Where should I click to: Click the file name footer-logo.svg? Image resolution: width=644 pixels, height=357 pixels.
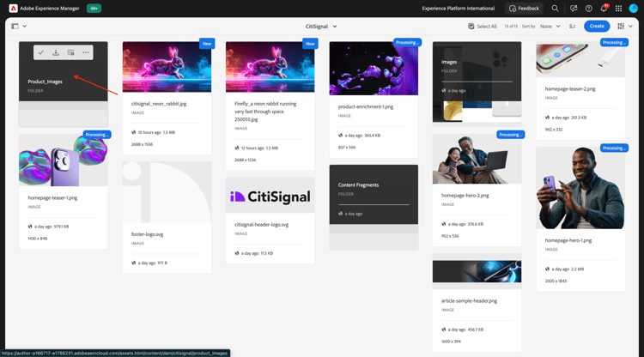[147, 234]
